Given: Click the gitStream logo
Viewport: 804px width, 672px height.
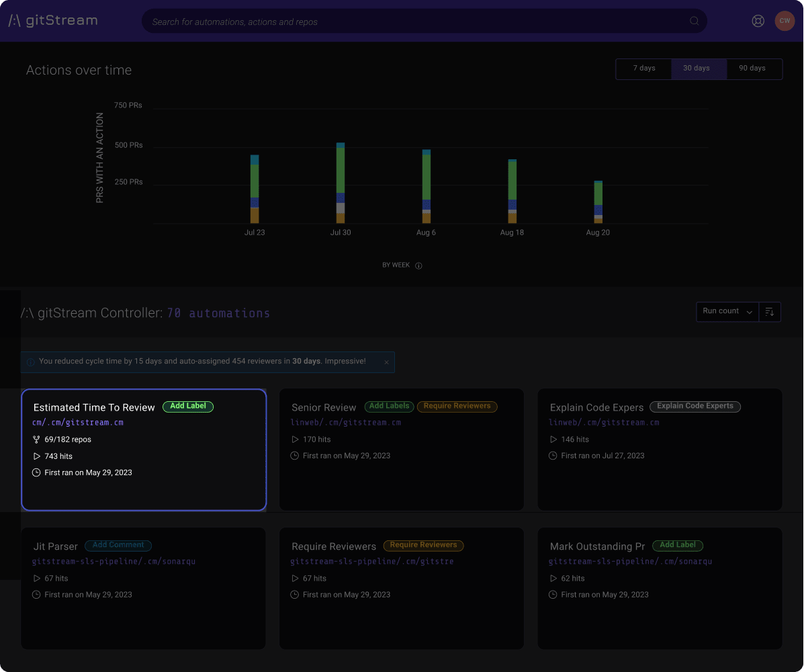Looking at the screenshot, I should coord(52,20).
